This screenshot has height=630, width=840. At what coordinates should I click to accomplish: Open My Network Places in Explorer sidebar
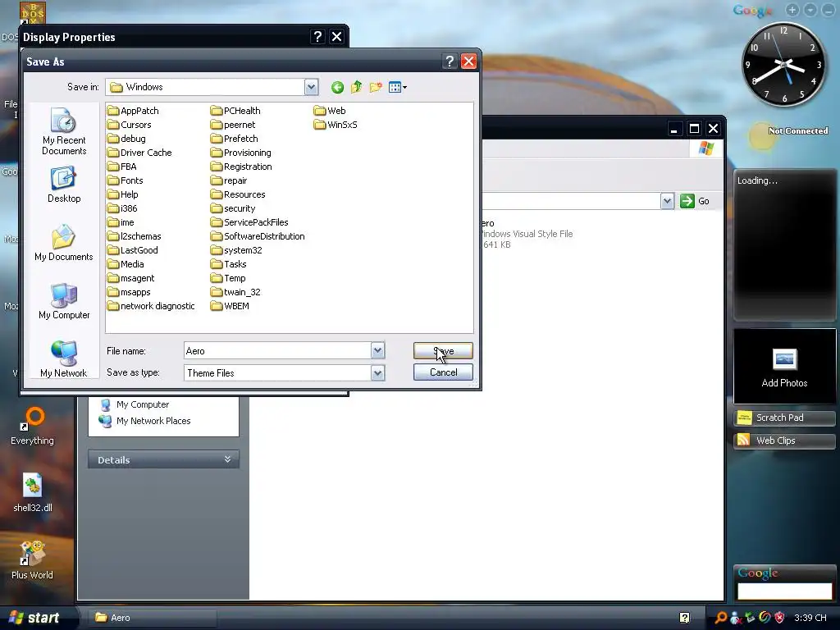click(x=145, y=421)
